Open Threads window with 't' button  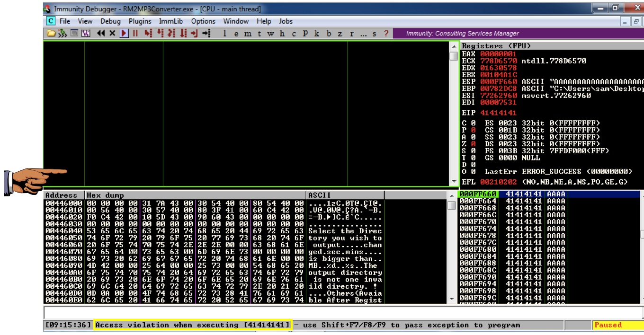259,34
